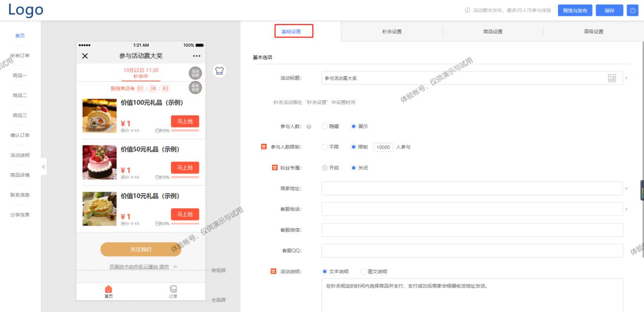The image size is (644, 312).
Task: Click the 活动说明 floating badge in the preview
Action: [196, 73]
